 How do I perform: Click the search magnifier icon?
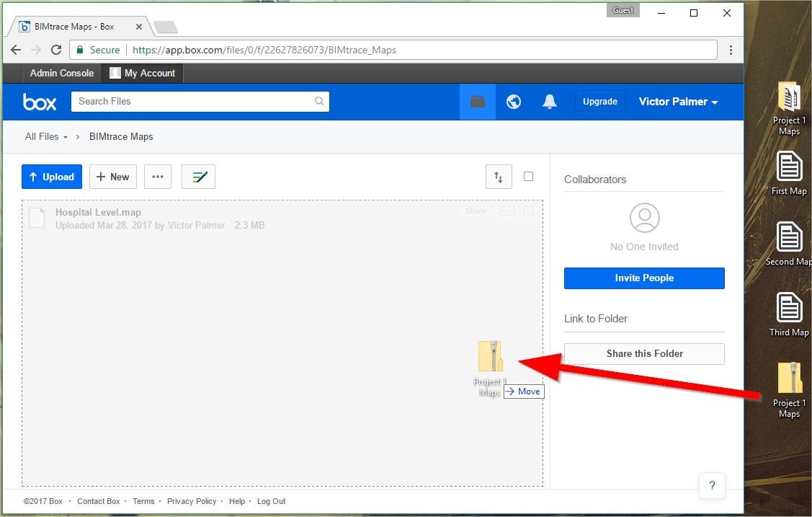pos(319,101)
